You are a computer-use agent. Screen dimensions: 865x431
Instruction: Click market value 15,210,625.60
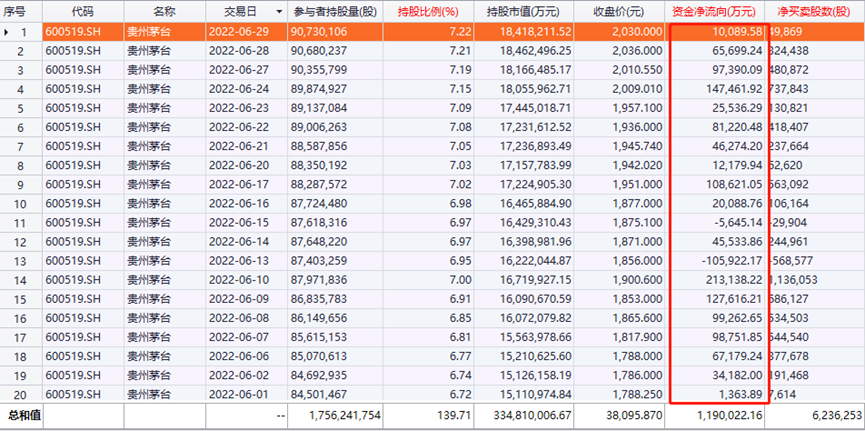535,356
